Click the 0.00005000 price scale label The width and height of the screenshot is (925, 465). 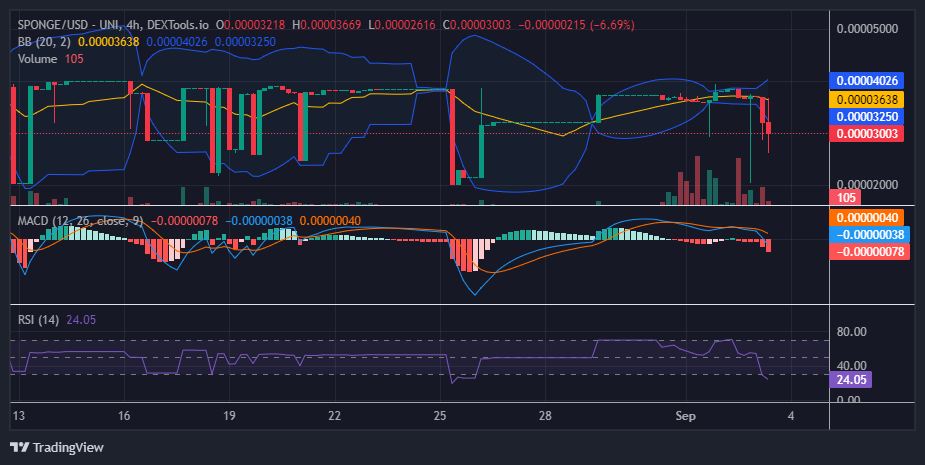[867, 29]
